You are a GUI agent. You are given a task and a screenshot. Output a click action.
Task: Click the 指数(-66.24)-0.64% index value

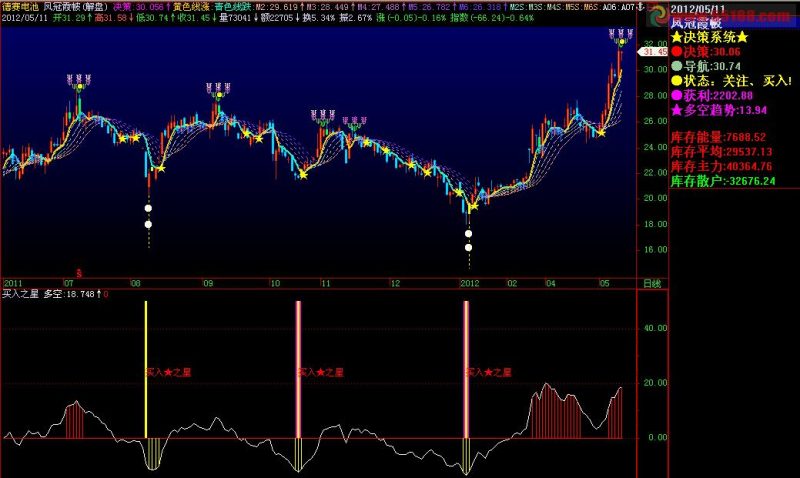pyautogui.click(x=492, y=18)
